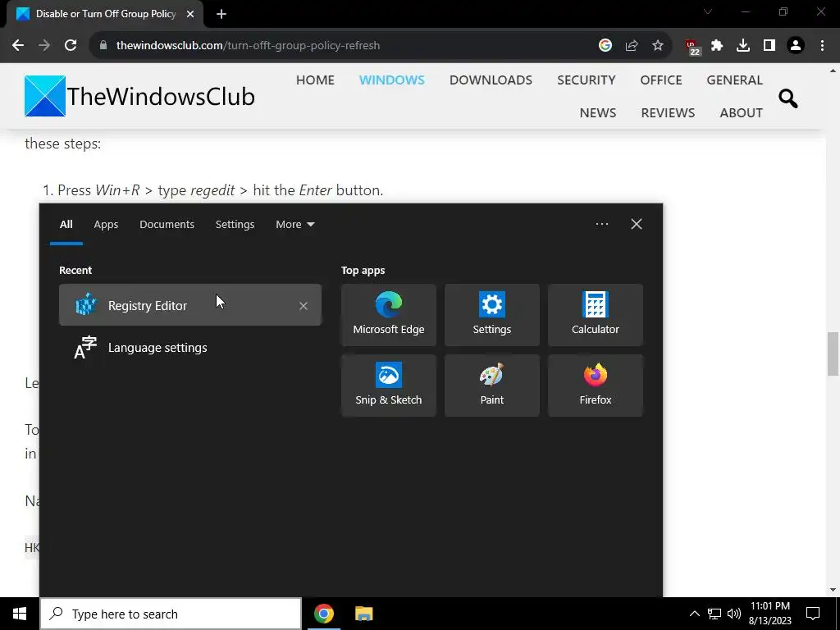
Task: Open the Windows Start menu
Action: [20, 614]
